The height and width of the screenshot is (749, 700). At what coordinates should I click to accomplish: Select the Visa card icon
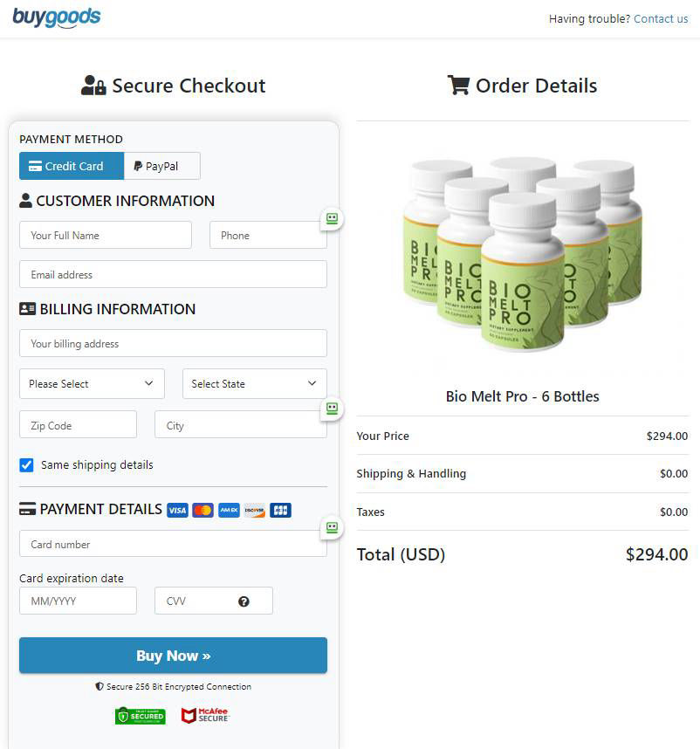pyautogui.click(x=177, y=510)
